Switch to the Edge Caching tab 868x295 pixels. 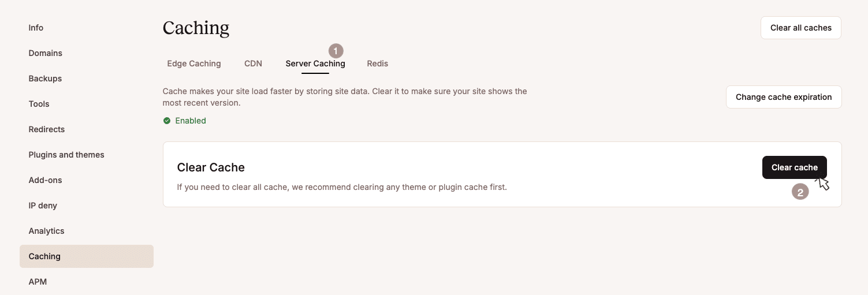click(194, 64)
